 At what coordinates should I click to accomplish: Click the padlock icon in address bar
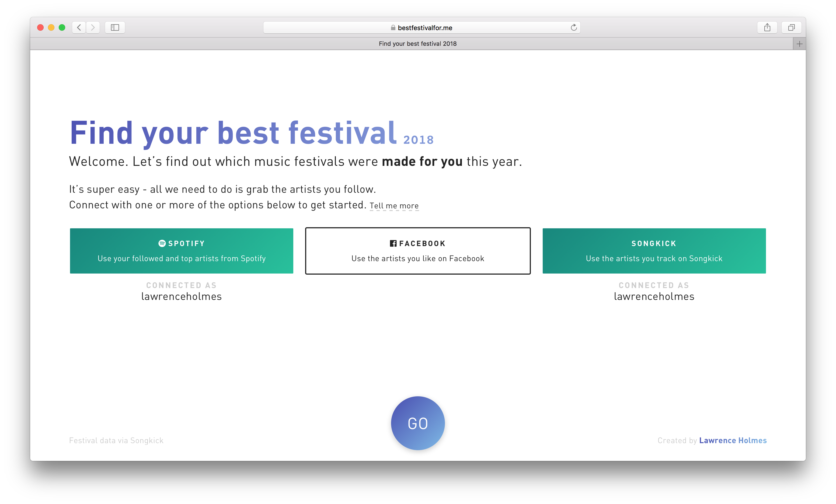[393, 27]
